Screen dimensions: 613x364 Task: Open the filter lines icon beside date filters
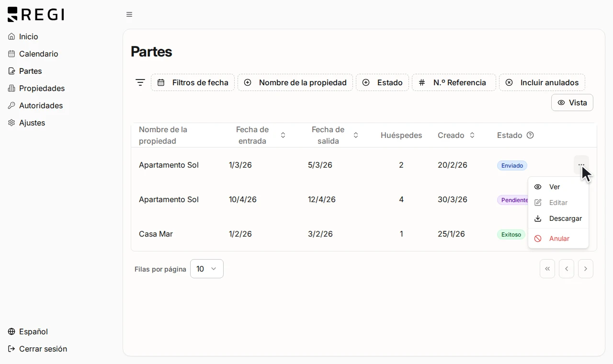(140, 82)
